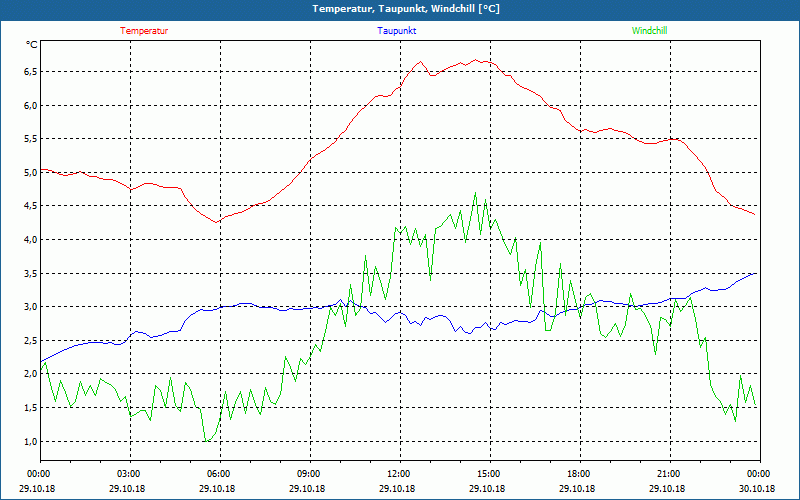Click the 1,5 y-axis value
800x500 pixels.
[x=31, y=408]
